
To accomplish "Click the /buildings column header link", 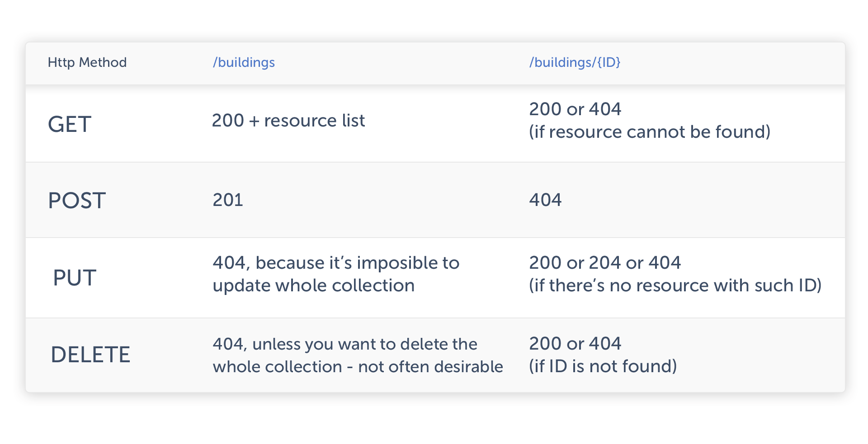I will (x=244, y=62).
